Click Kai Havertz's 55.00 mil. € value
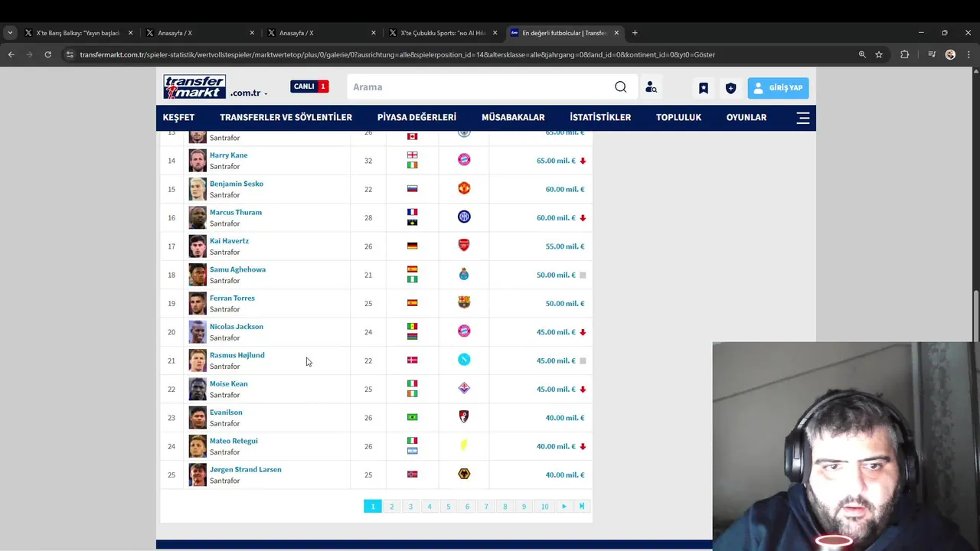Viewport: 980px width, 551px height. 565,246
